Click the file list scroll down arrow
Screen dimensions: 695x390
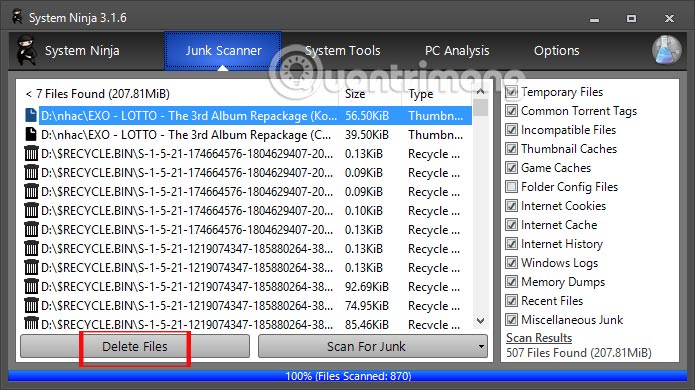[x=480, y=320]
